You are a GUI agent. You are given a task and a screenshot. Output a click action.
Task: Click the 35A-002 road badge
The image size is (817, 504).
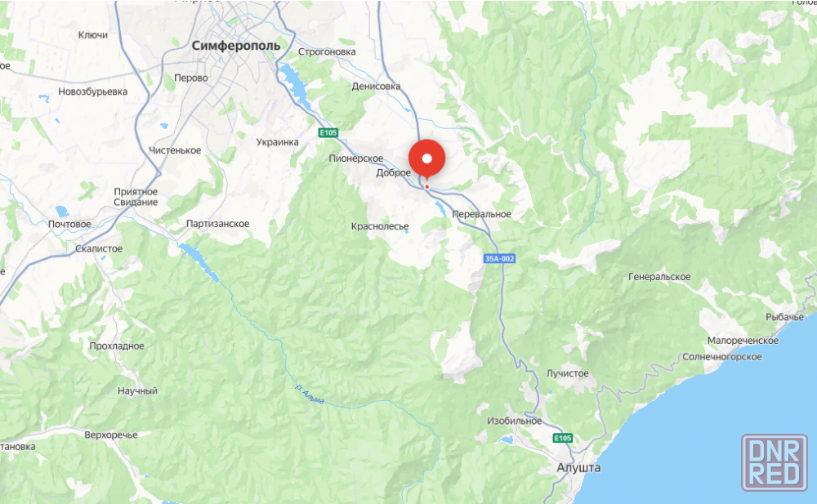tap(500, 258)
